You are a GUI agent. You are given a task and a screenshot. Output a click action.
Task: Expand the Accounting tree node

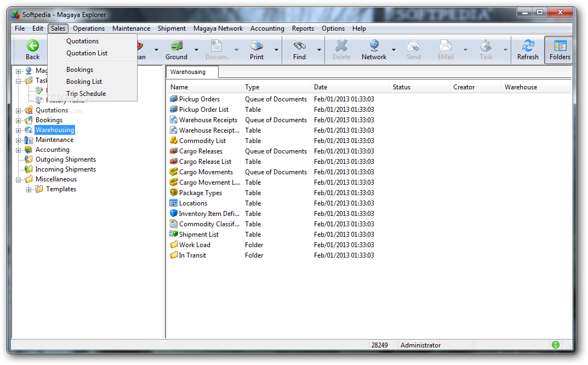click(19, 150)
